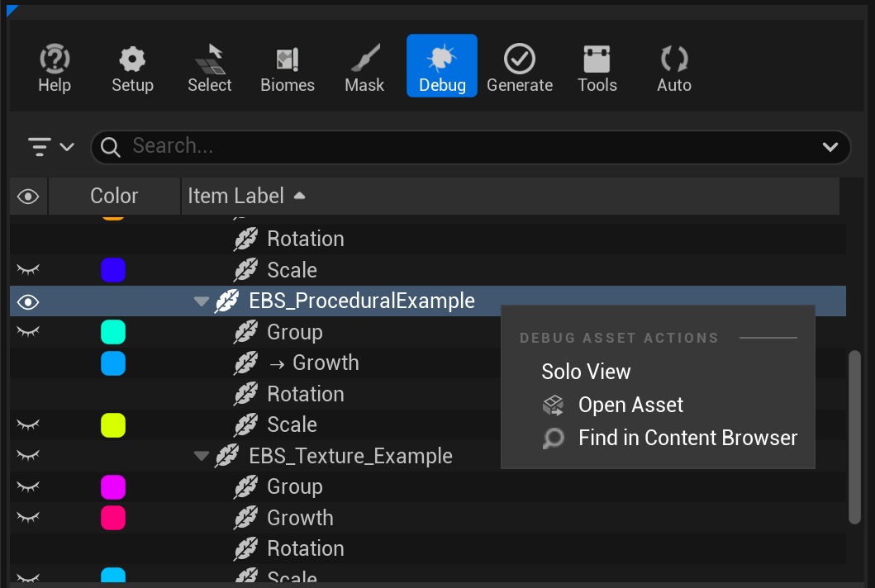Choose Solo View from context menu

coord(586,372)
